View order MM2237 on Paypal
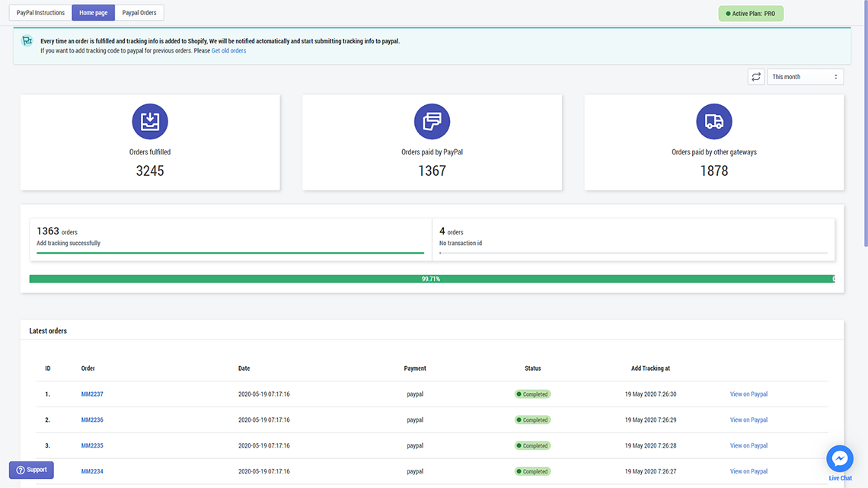Screen dimensions: 868x488 [748, 394]
